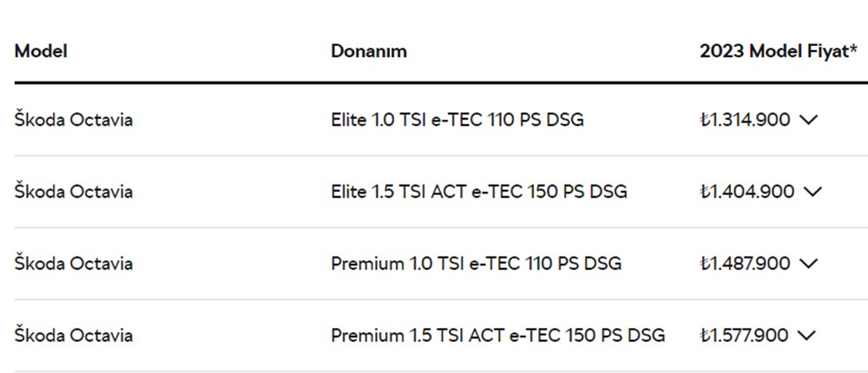Image resolution: width=868 pixels, height=373 pixels.
Task: Click Škoda Octavia in the Elite 1.0 row
Action: pyautogui.click(x=74, y=120)
